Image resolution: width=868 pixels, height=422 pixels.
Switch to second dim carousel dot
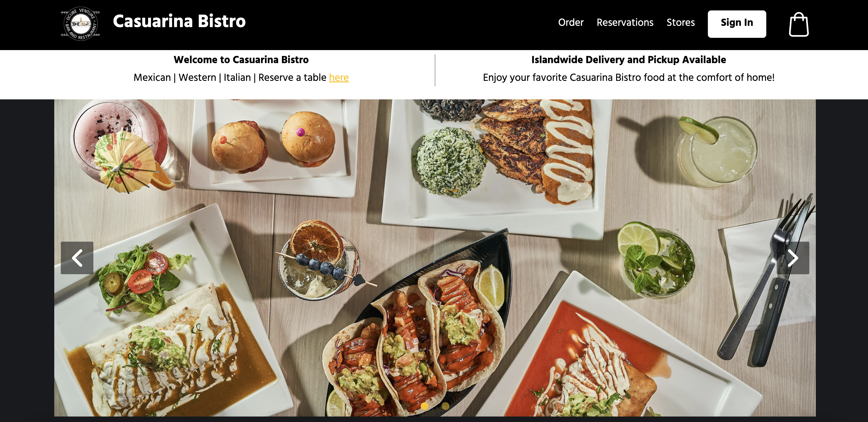point(445,406)
